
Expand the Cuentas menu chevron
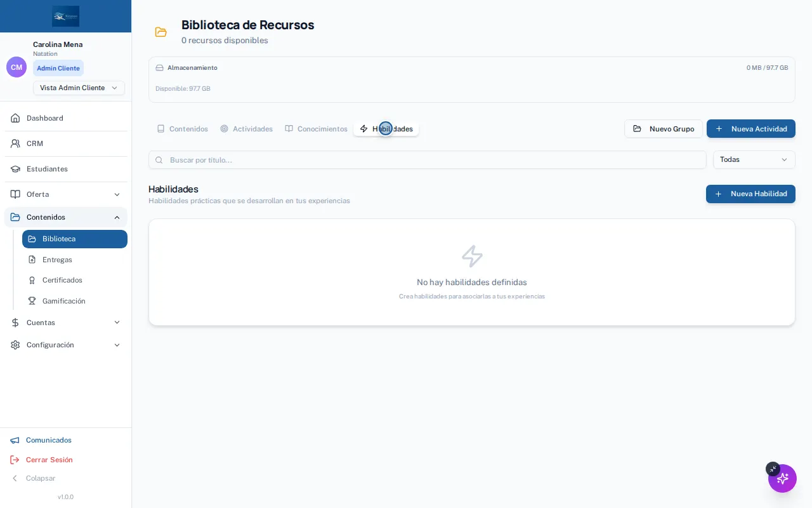(117, 323)
